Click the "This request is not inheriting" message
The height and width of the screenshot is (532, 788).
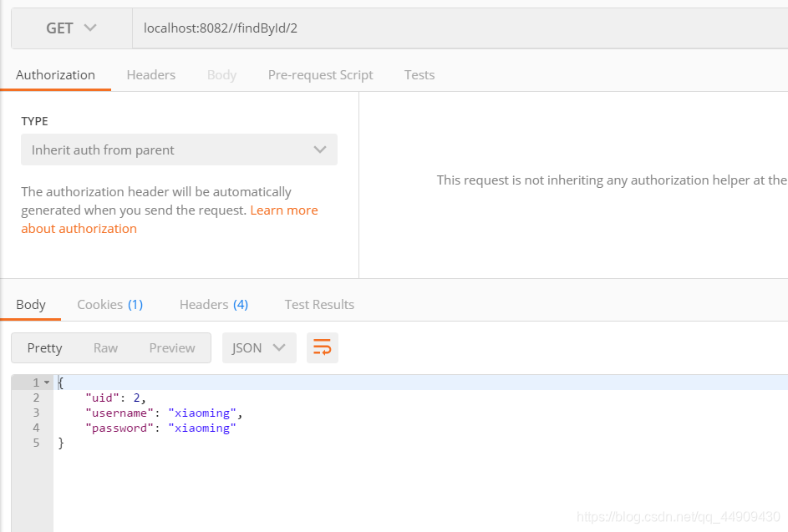612,180
